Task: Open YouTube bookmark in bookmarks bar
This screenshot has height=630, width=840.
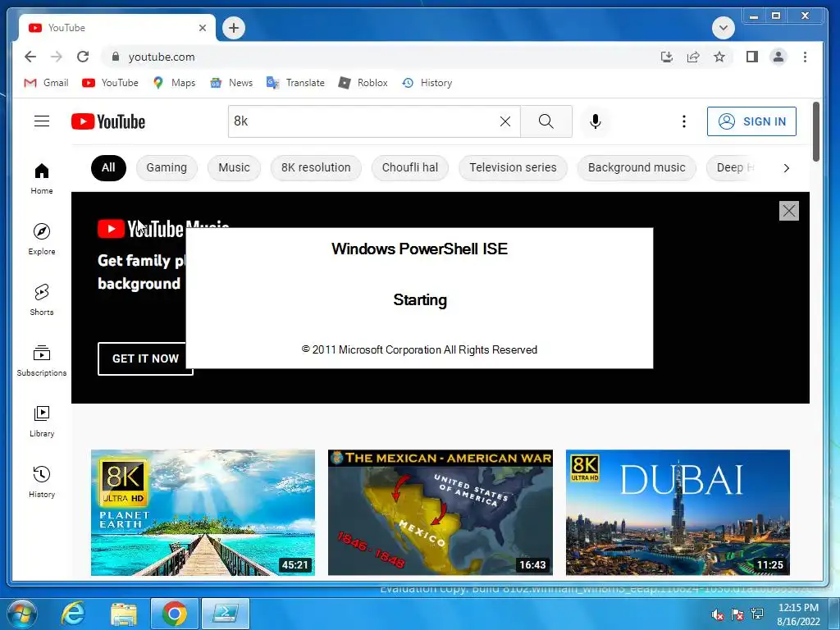Action: click(x=110, y=83)
